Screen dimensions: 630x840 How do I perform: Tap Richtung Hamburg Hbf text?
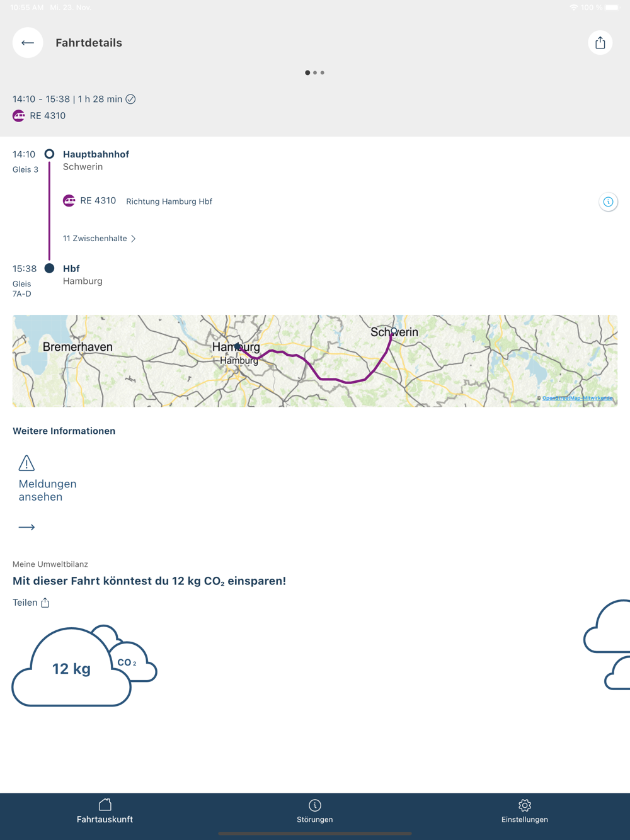point(169,201)
